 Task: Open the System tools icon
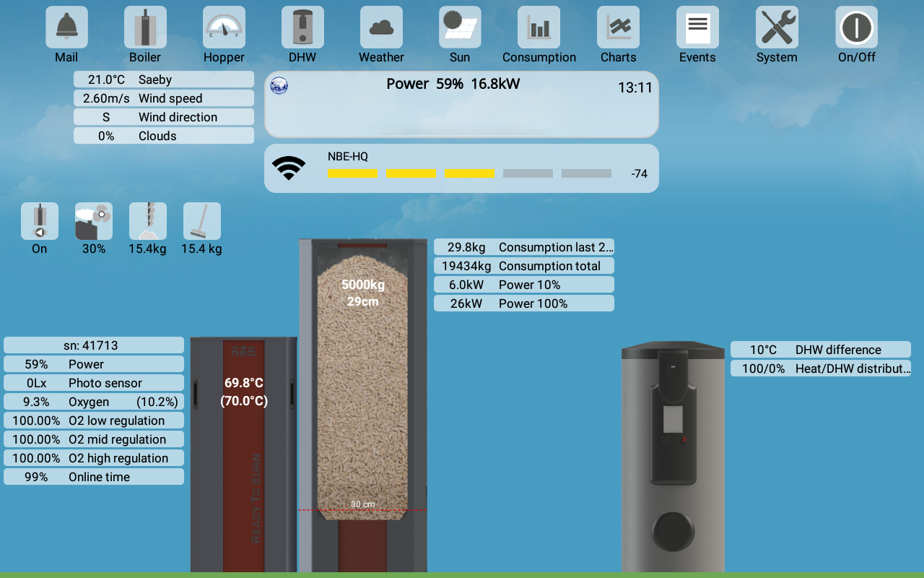[x=777, y=27]
